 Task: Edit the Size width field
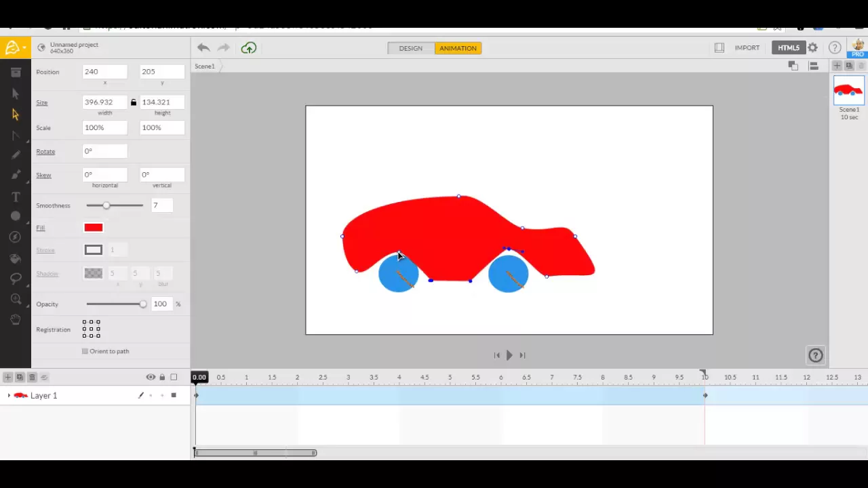point(104,102)
